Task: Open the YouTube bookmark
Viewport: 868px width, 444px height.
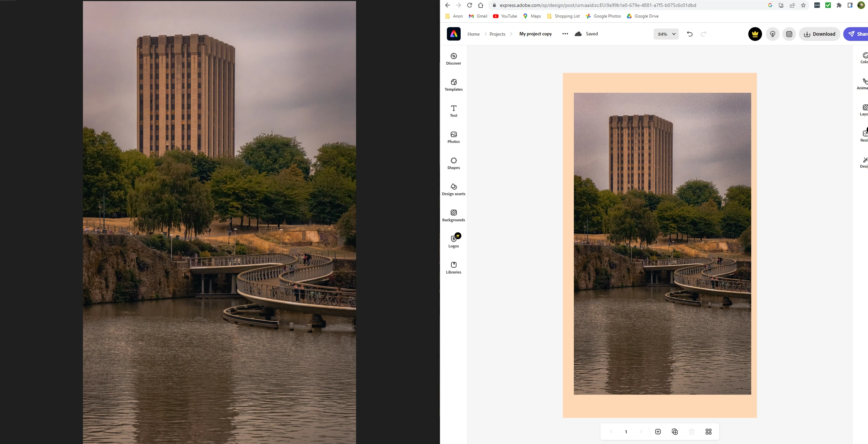Action: coord(505,16)
